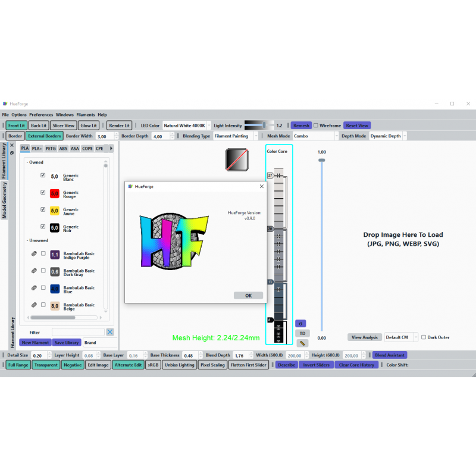Click the Blend Depth stepper arrows
The height and width of the screenshot is (476, 476).
[x=250, y=355]
